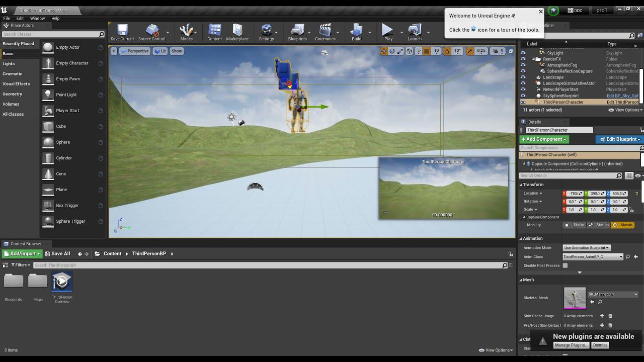Click the Add Component button
Viewport: 644px width, 362px height.
pyautogui.click(x=543, y=139)
